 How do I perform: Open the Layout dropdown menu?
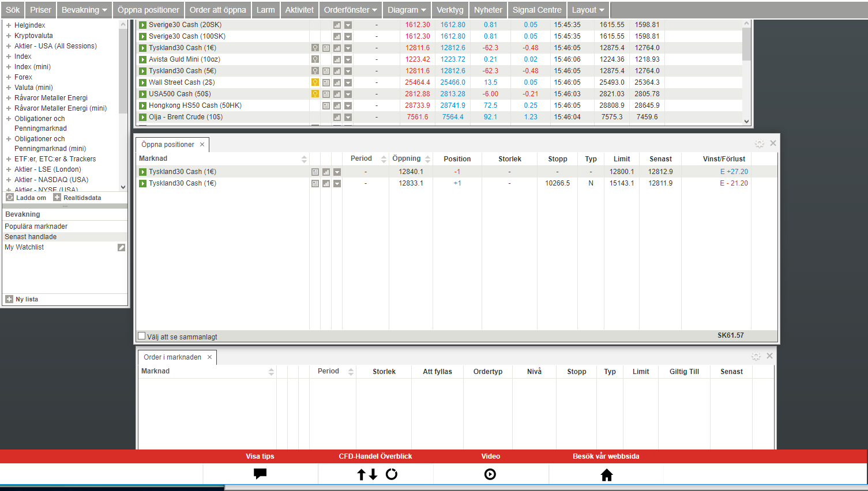[x=588, y=10]
